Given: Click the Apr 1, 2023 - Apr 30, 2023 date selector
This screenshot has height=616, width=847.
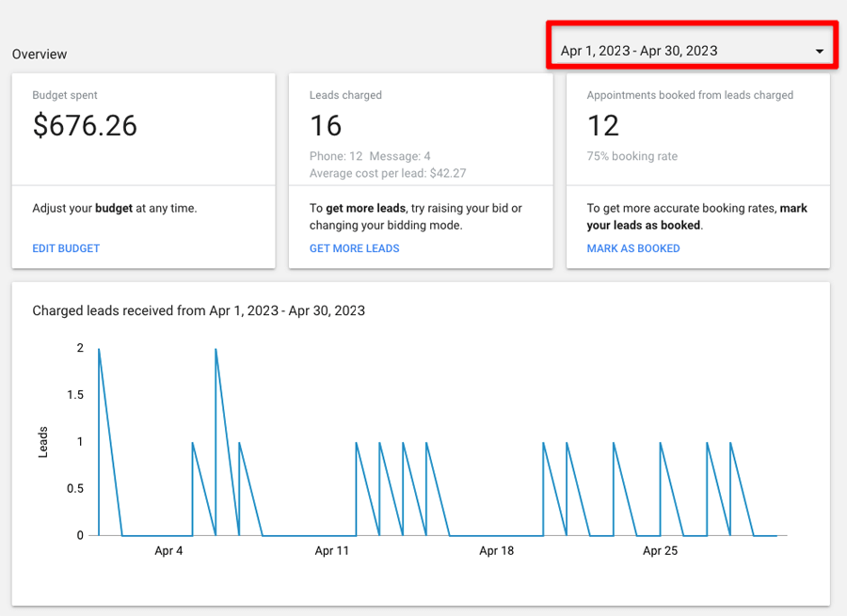Looking at the screenshot, I should click(x=692, y=51).
